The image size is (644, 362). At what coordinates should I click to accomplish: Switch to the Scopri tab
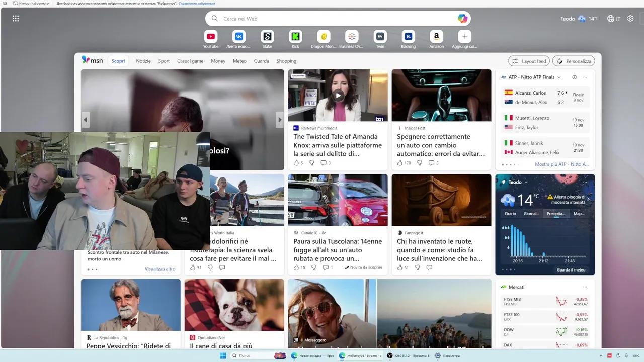point(118,61)
